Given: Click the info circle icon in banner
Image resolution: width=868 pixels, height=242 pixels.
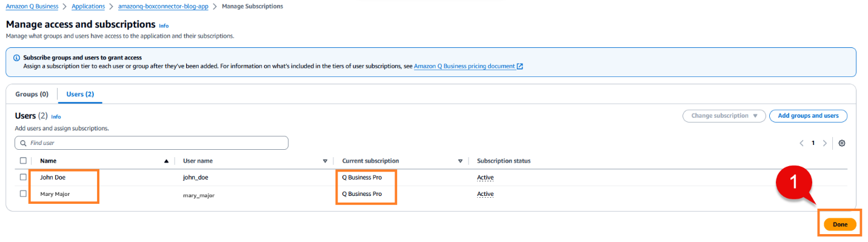Looking at the screenshot, I should click(16, 58).
